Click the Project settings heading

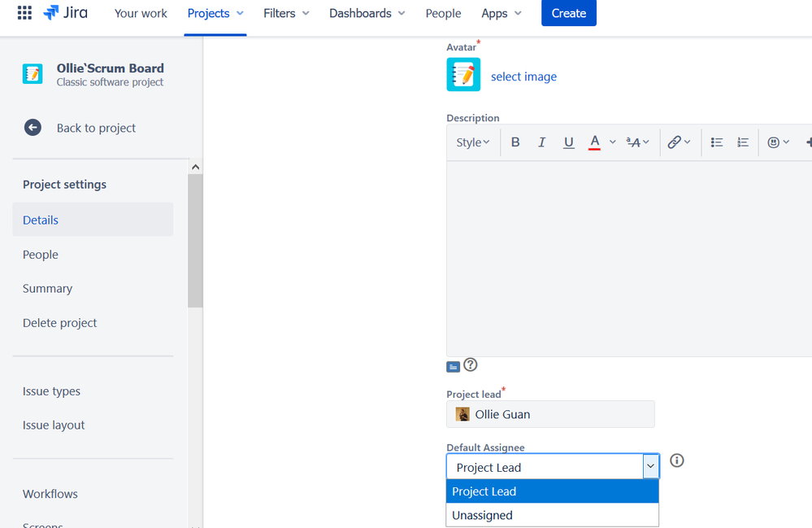[x=64, y=185]
